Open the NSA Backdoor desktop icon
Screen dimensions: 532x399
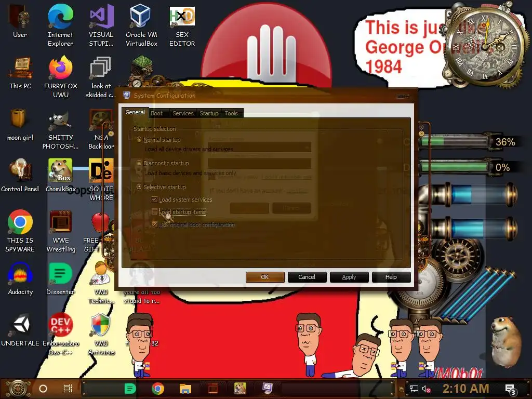(101, 129)
